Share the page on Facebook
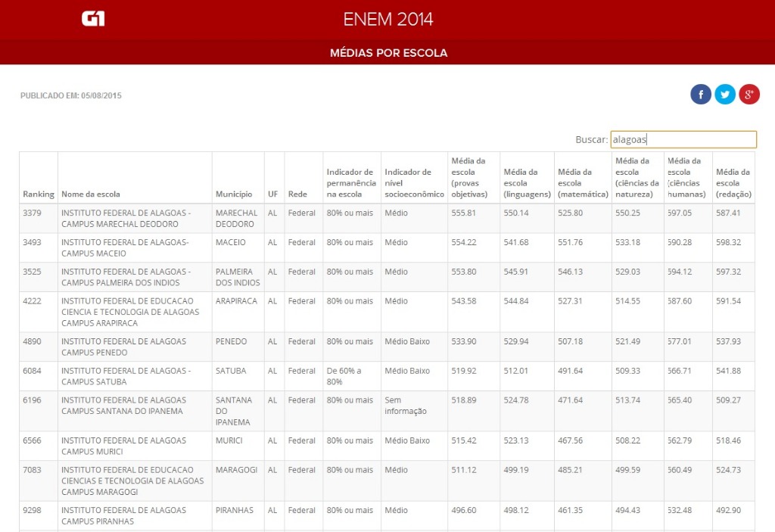The width and height of the screenshot is (775, 532). point(701,94)
